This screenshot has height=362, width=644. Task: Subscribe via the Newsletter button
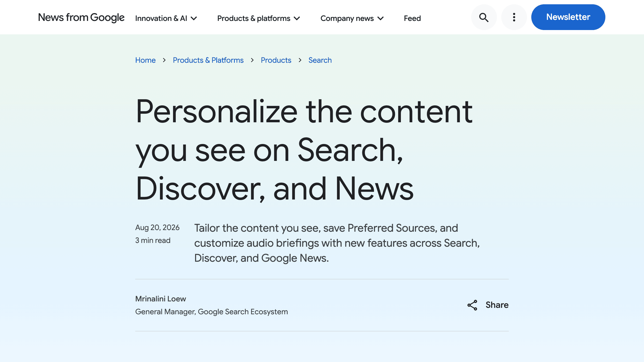(568, 17)
